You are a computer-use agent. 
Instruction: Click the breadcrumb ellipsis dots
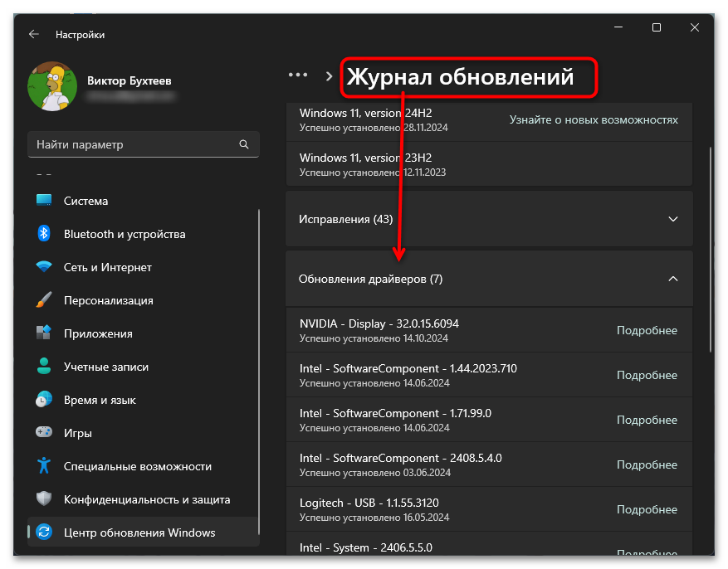pos(298,75)
